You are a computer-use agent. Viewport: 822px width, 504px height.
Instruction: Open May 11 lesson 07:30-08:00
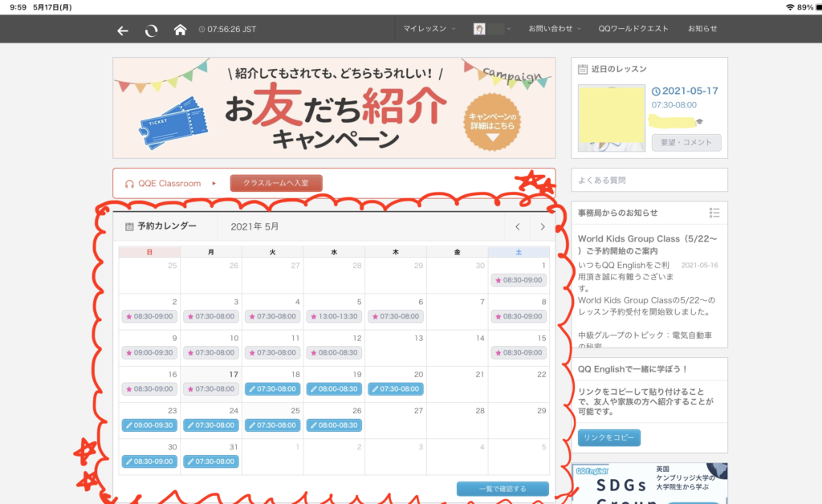273,352
